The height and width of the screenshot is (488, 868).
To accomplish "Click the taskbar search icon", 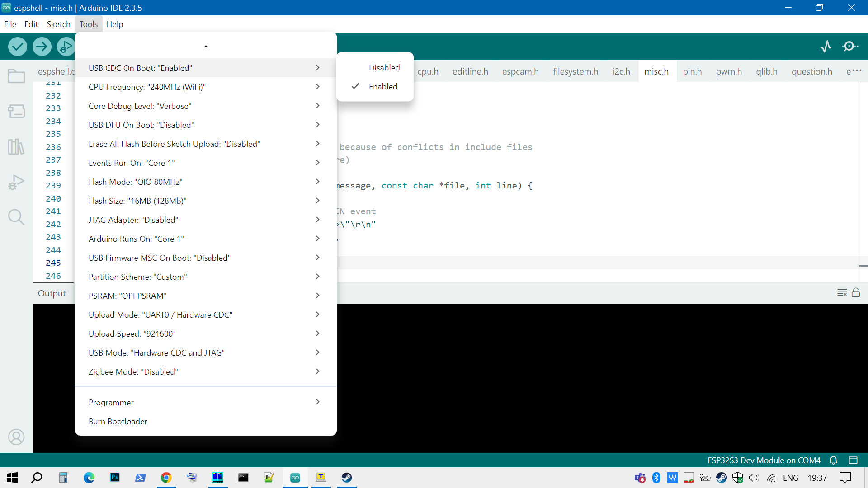I will (x=37, y=478).
